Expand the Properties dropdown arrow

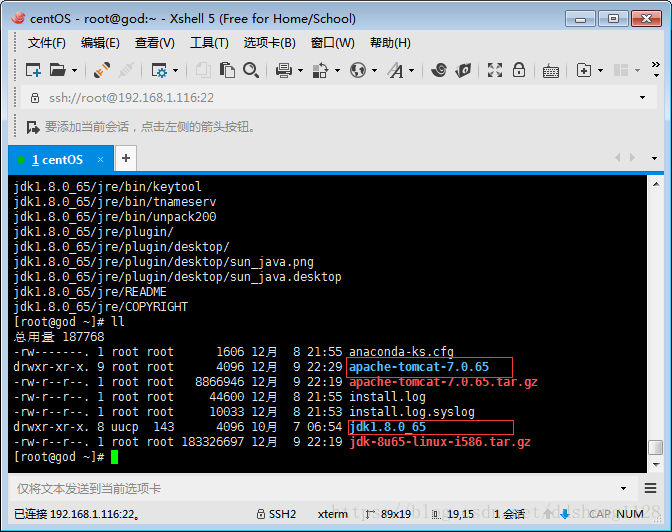pyautogui.click(x=175, y=70)
